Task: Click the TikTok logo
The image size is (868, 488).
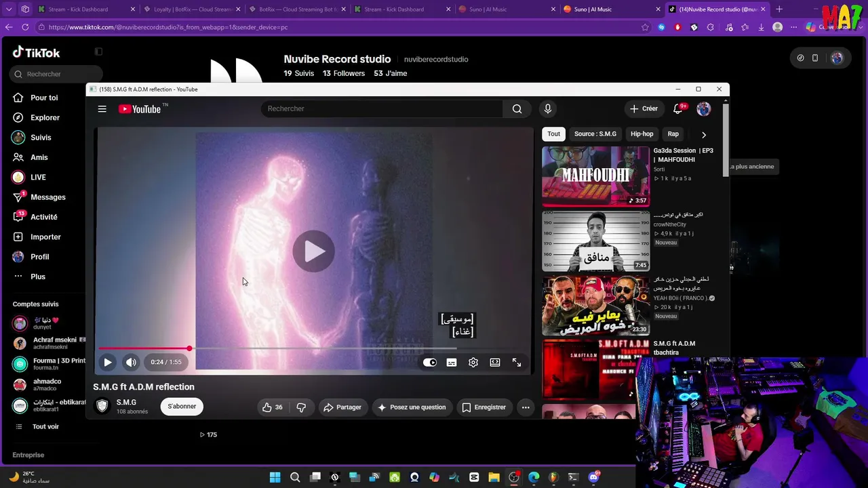Action: point(37,52)
